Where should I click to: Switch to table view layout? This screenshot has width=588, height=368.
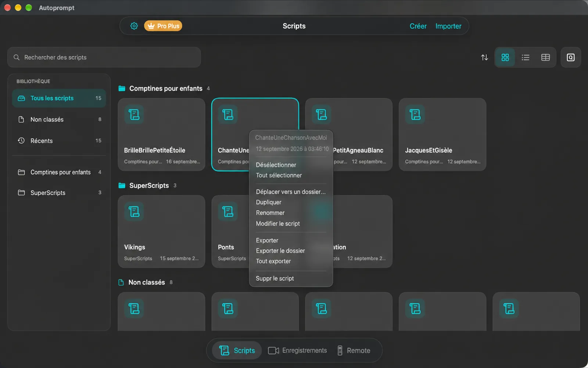(546, 57)
